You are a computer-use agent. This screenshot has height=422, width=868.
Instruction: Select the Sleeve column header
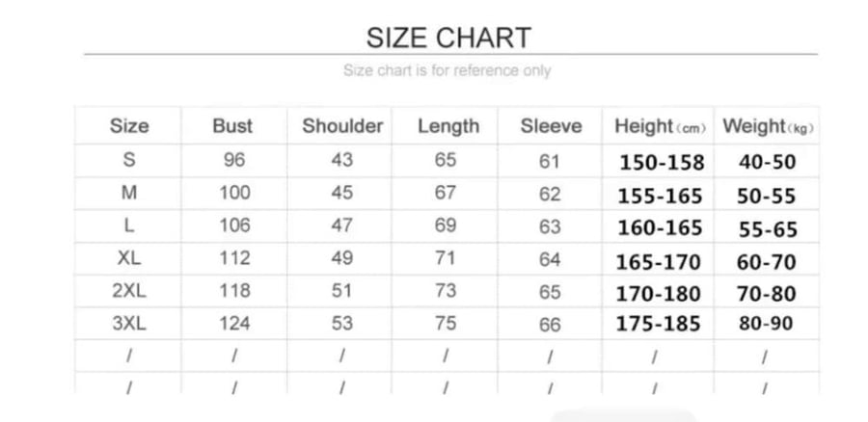point(551,126)
